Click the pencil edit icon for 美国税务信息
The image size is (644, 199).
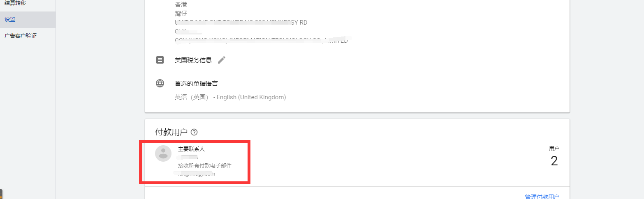pyautogui.click(x=222, y=60)
